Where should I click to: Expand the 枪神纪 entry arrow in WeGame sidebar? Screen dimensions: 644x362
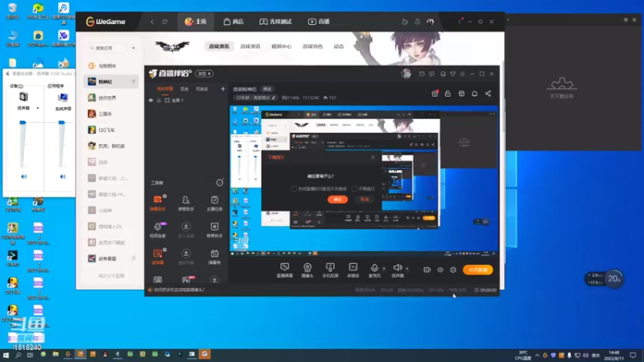pos(134,81)
